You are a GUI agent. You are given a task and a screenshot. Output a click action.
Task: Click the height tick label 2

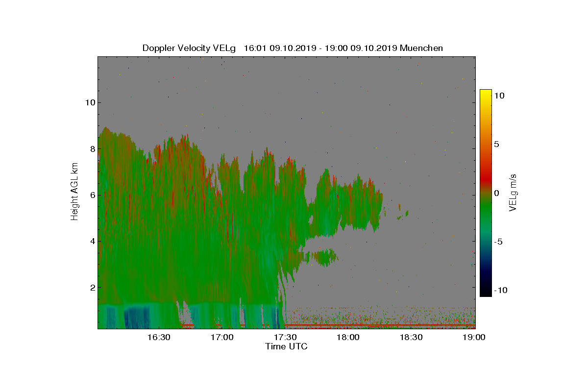(92, 287)
